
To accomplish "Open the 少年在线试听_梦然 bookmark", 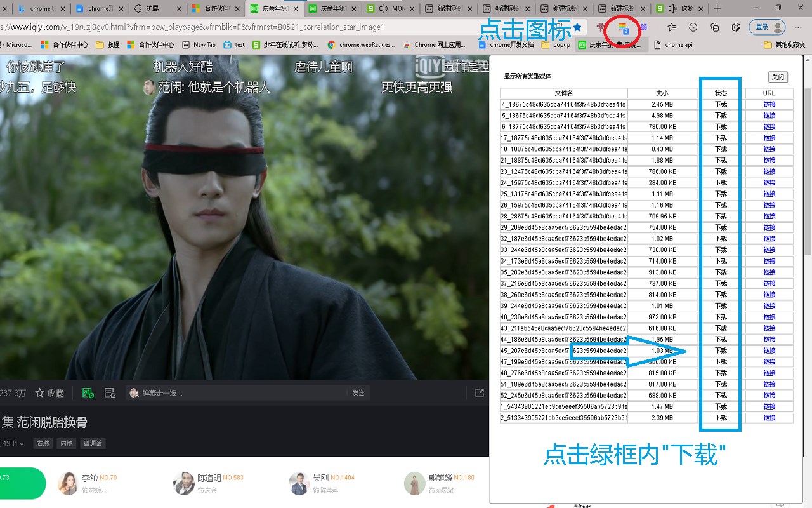I will (285, 44).
